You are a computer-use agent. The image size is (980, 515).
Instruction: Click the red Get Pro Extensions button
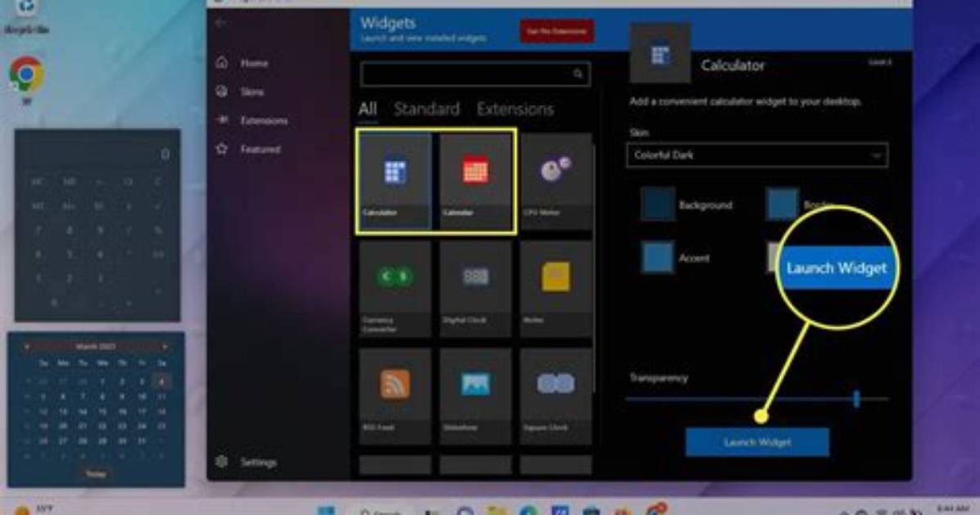(x=556, y=30)
